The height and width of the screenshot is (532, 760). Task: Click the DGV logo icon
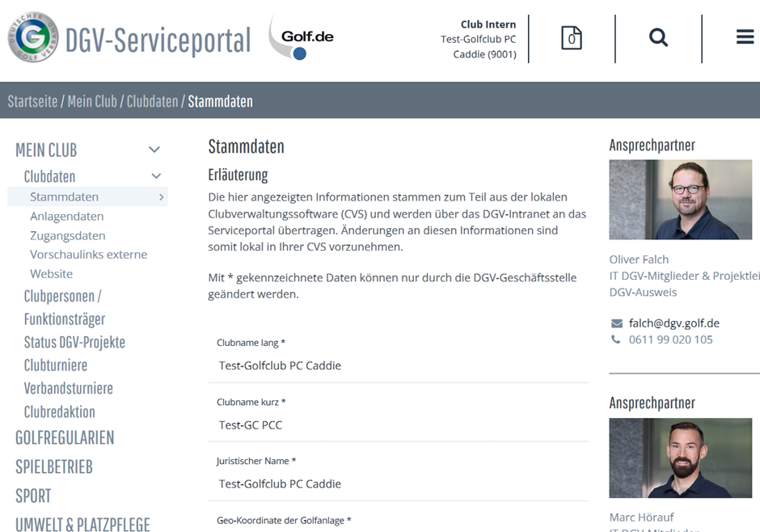click(33, 37)
